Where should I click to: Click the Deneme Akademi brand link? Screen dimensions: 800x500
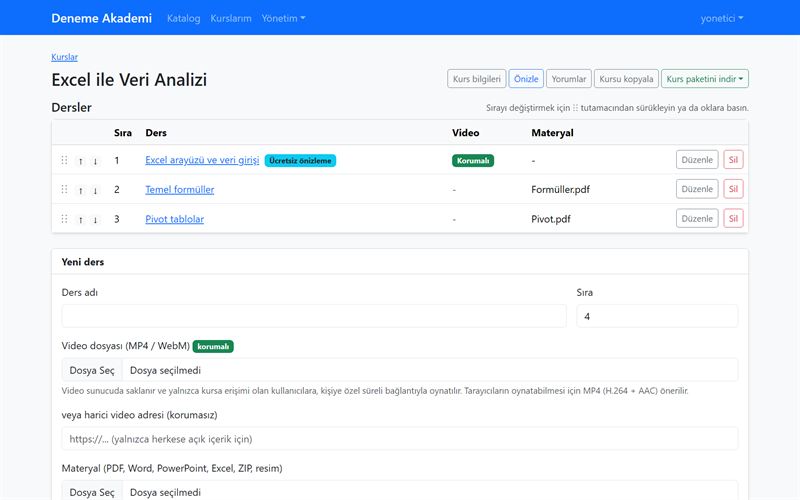click(102, 18)
